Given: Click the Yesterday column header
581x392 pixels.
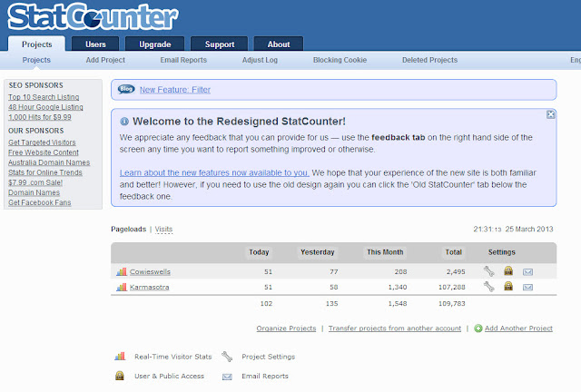Looking at the screenshot, I should [317, 252].
